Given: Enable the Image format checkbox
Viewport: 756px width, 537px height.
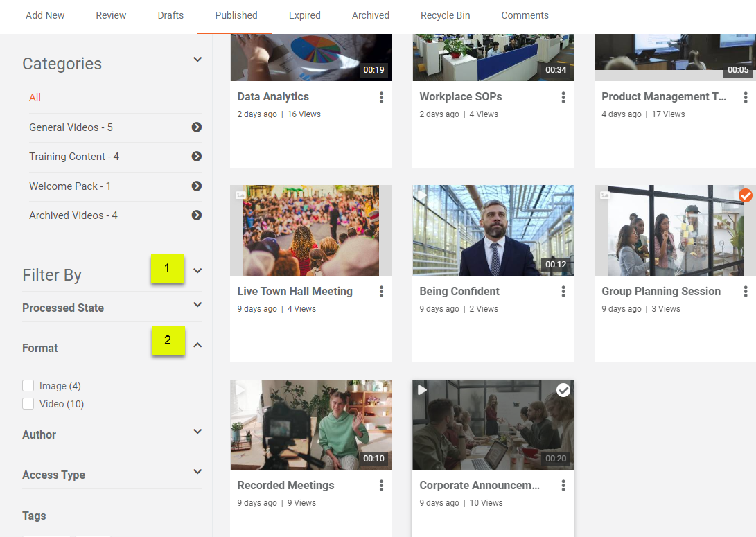Looking at the screenshot, I should coord(28,386).
